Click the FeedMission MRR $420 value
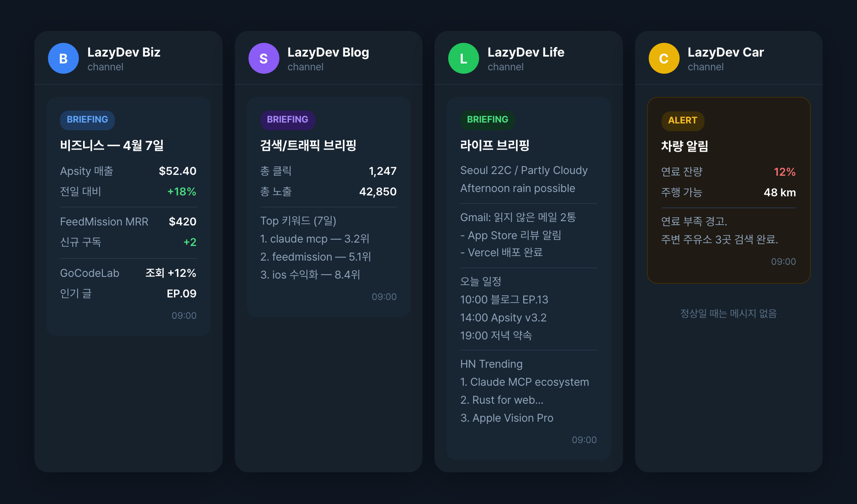 182,222
